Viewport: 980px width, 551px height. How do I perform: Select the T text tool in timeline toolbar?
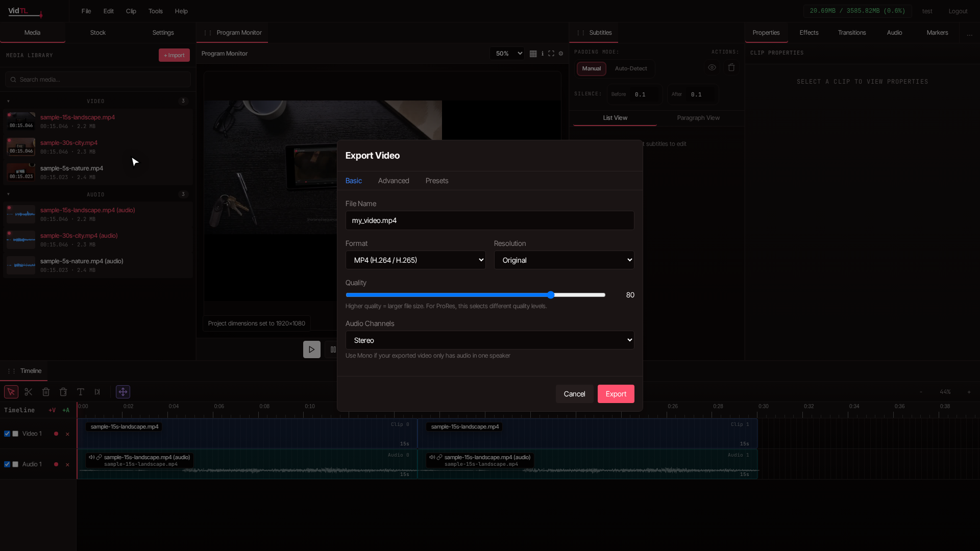pyautogui.click(x=81, y=392)
